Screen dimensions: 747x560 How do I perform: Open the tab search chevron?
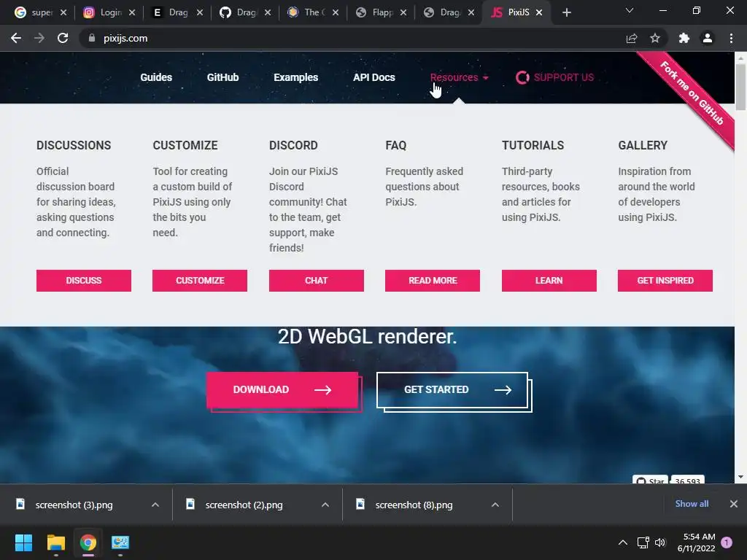click(x=630, y=10)
